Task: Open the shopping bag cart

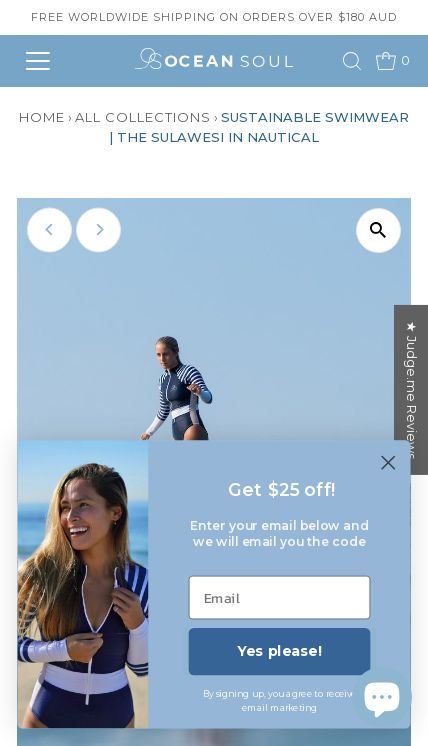Action: [x=386, y=60]
